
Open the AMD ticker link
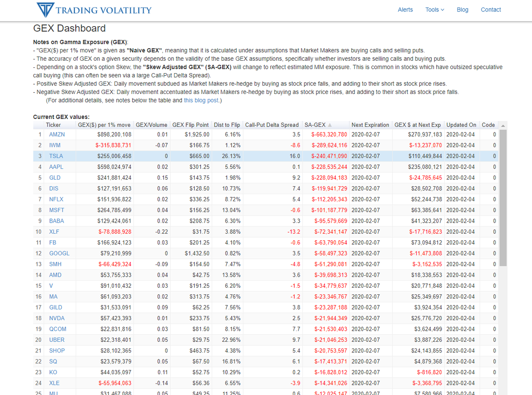point(55,275)
